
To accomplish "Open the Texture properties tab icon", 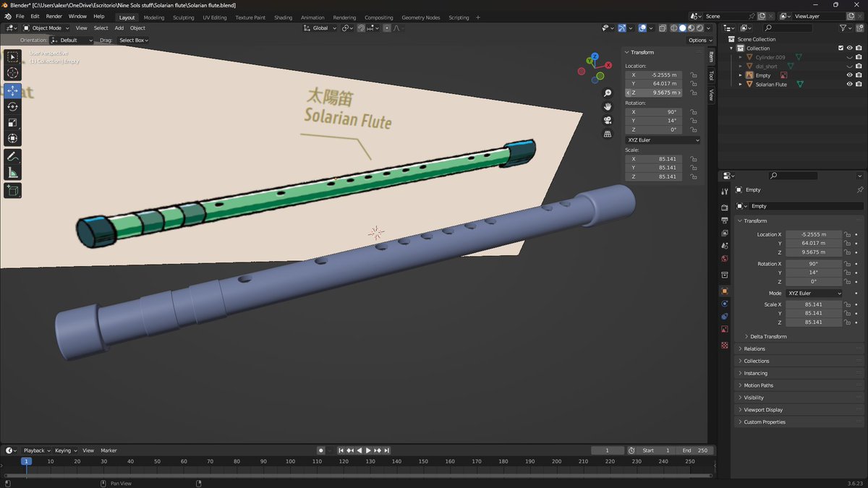I will pos(725,345).
